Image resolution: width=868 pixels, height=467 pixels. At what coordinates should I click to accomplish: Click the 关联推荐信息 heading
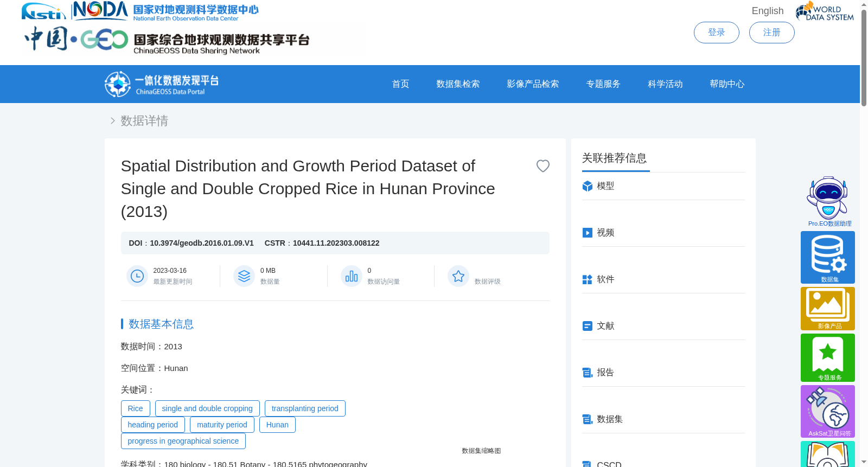(614, 158)
